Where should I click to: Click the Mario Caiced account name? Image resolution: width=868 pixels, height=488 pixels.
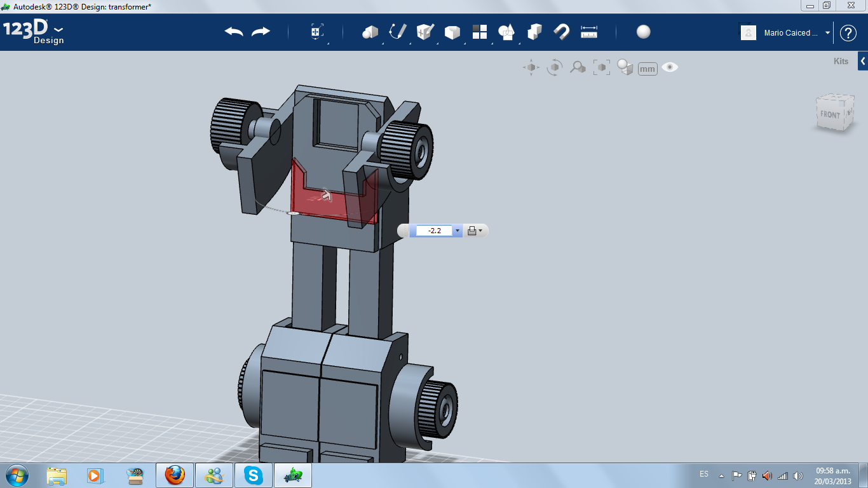791,33
